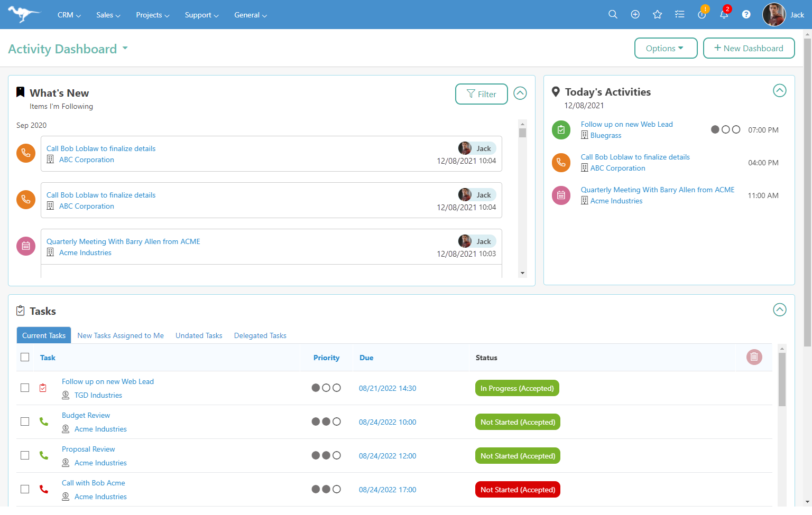812x515 pixels.
Task: Set priority dots for Follow up on new Web Lead task
Action: click(326, 388)
